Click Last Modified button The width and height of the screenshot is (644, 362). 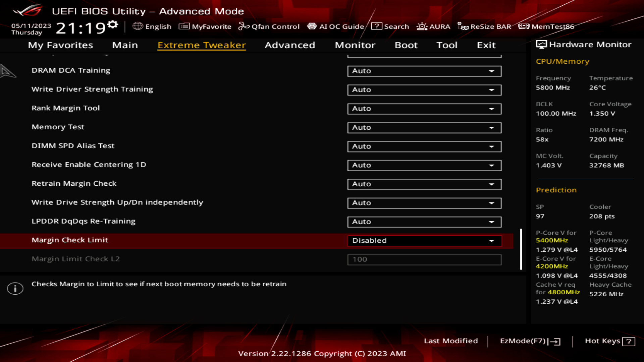tap(451, 341)
